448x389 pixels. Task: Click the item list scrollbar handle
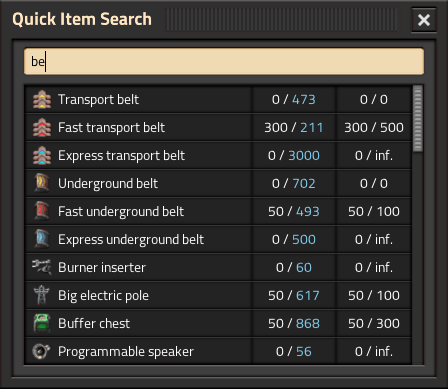click(x=418, y=119)
